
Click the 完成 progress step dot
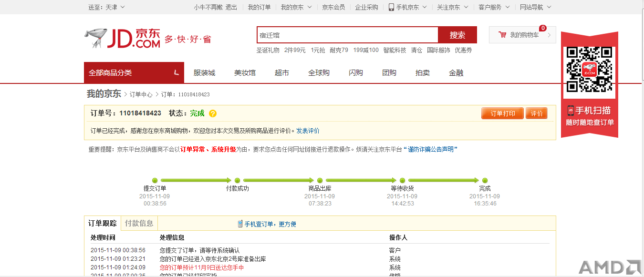[485, 180]
